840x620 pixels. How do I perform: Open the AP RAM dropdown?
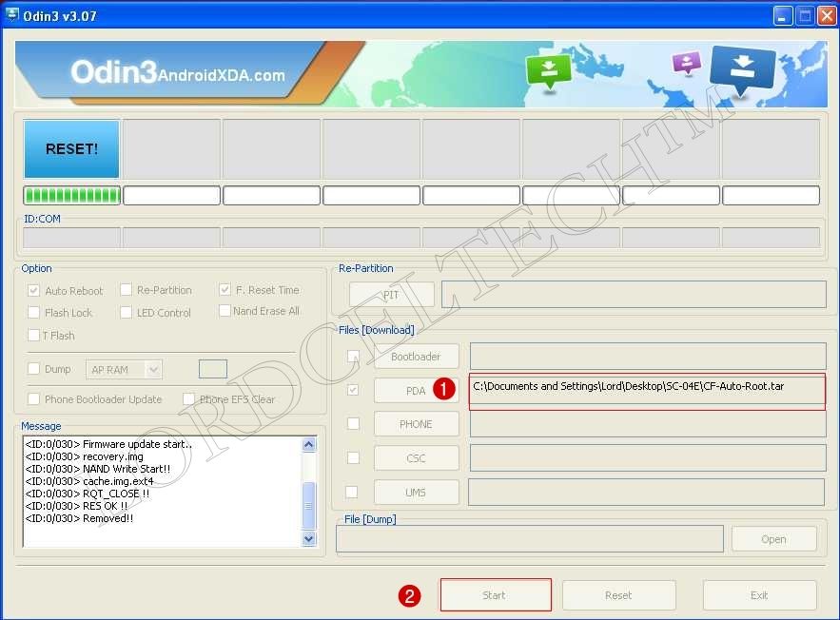(124, 369)
